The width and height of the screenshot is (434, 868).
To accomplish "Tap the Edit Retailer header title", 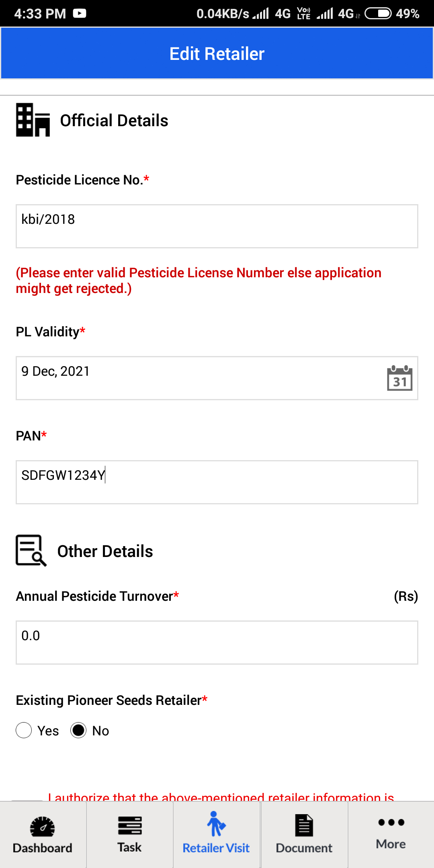I will tap(217, 53).
